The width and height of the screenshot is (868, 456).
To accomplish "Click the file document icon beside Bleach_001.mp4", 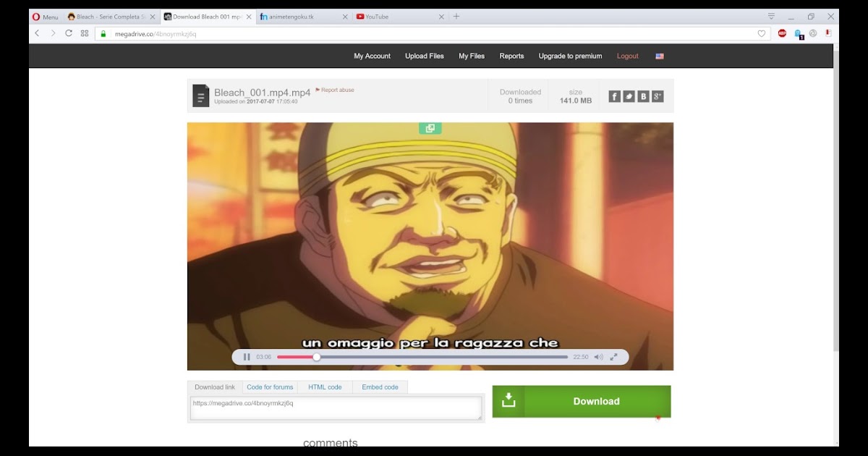I will (200, 96).
